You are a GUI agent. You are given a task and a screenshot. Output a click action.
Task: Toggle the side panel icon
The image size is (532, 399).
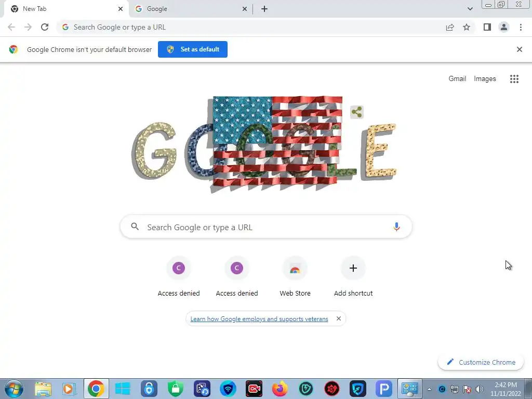[487, 27]
